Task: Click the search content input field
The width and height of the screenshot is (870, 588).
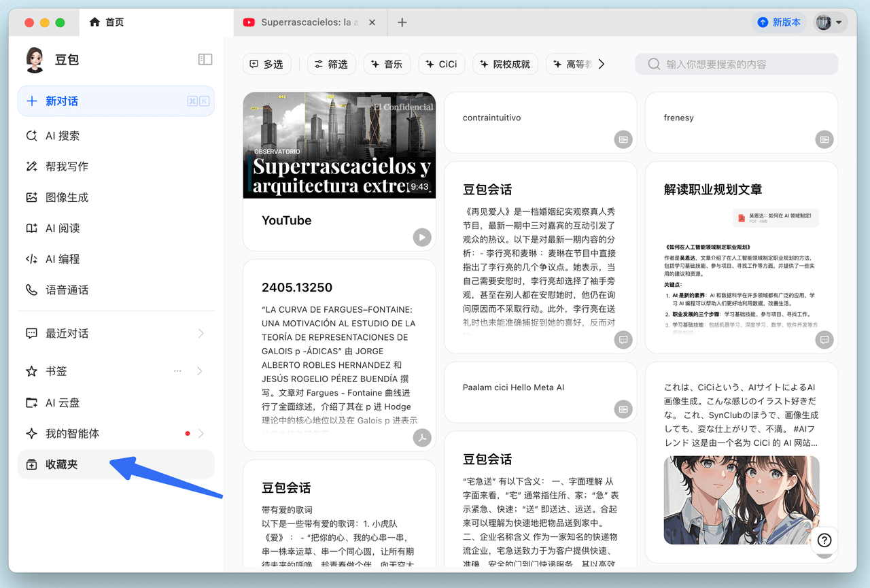Action: (741, 64)
